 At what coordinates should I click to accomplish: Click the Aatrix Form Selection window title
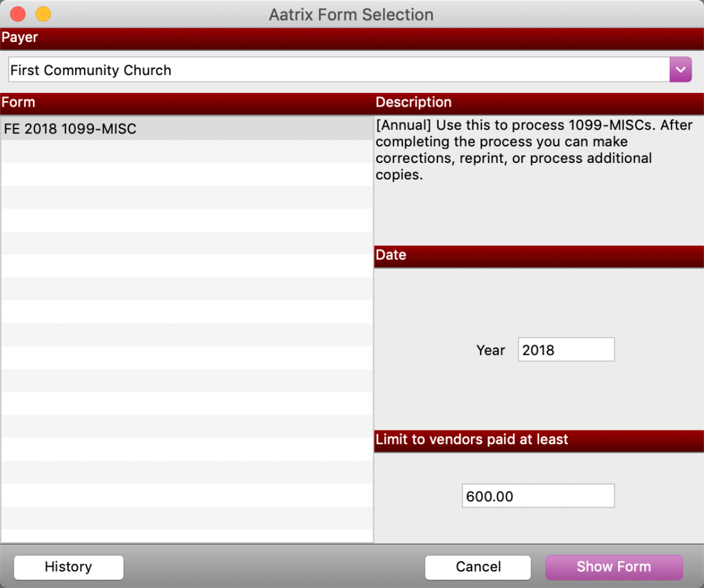coord(351,14)
